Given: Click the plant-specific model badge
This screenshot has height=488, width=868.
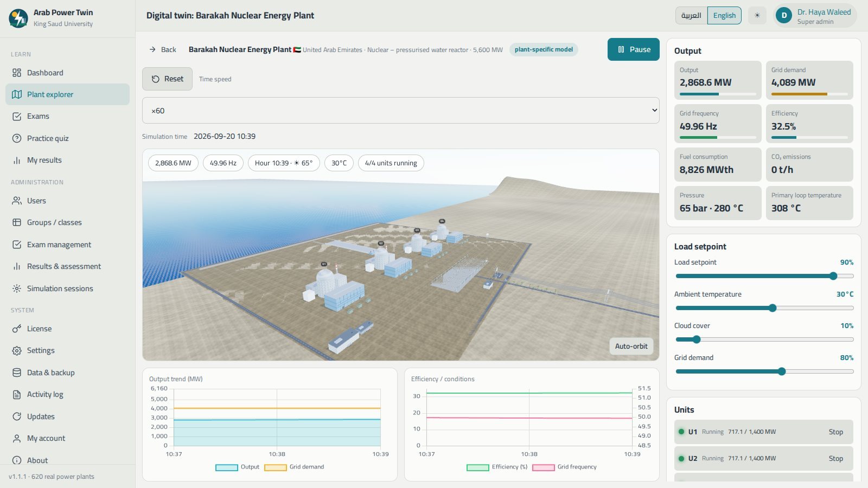Looking at the screenshot, I should point(544,49).
